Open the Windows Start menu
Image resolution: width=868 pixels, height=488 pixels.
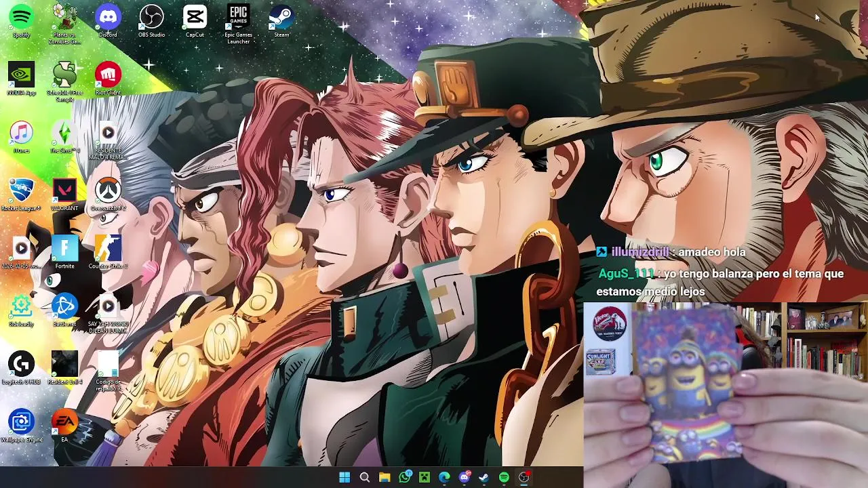point(344,477)
